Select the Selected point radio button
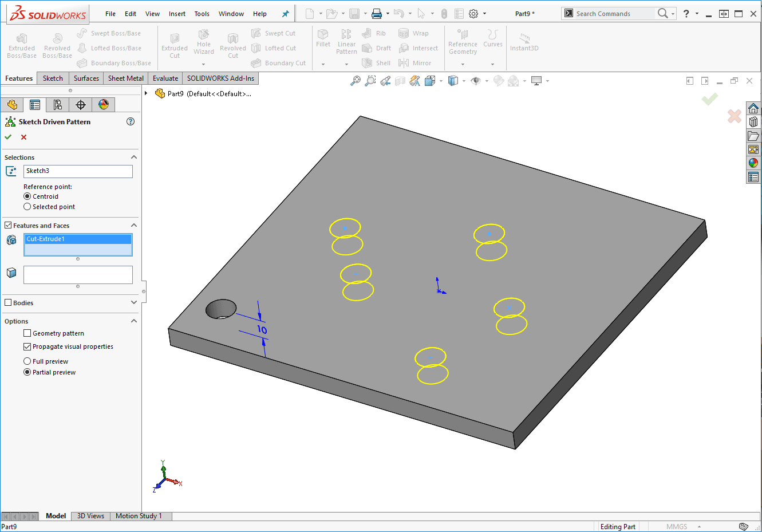 (27, 207)
